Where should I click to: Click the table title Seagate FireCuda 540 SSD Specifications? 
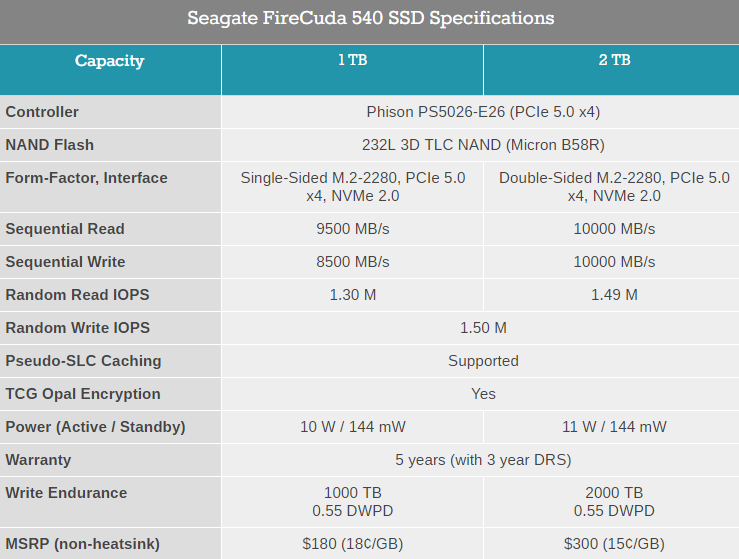click(x=370, y=19)
